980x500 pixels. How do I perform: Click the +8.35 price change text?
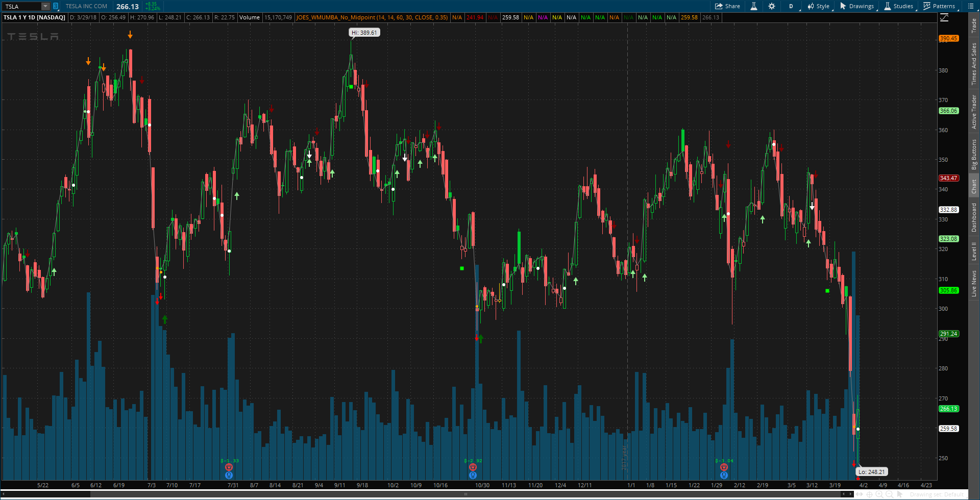pyautogui.click(x=151, y=4)
